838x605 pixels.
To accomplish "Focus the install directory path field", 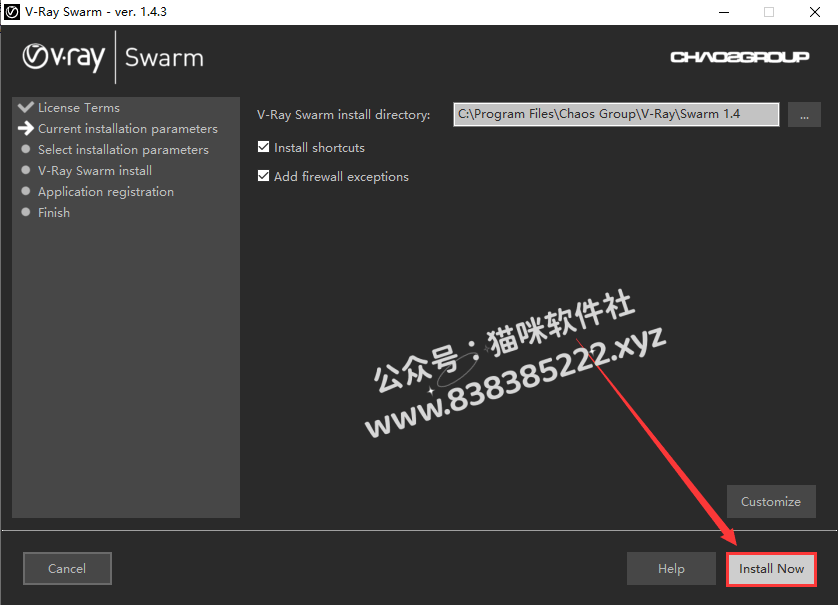I will click(616, 114).
